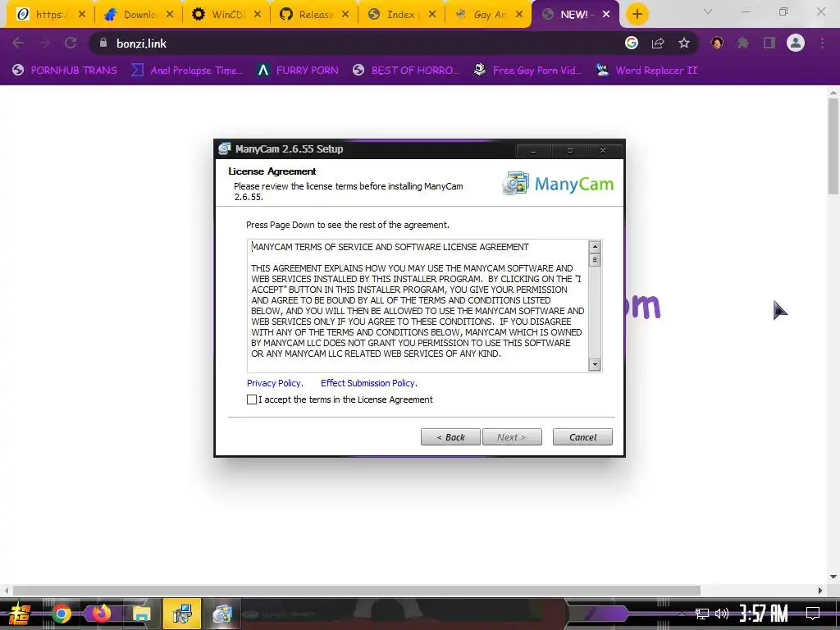Open the Effect Submission Policy link
Viewport: 840px width, 630px height.
click(x=368, y=383)
